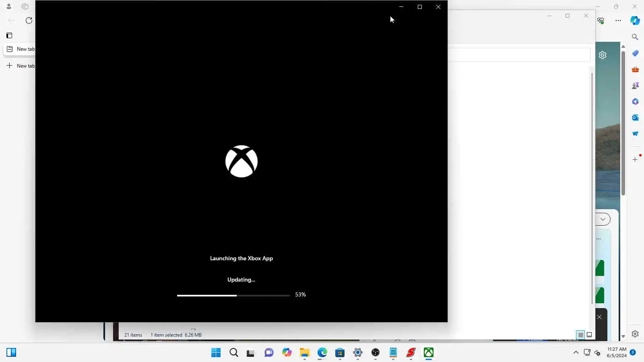
Task: Maximize the Xbox launcher window
Action: (x=420, y=7)
